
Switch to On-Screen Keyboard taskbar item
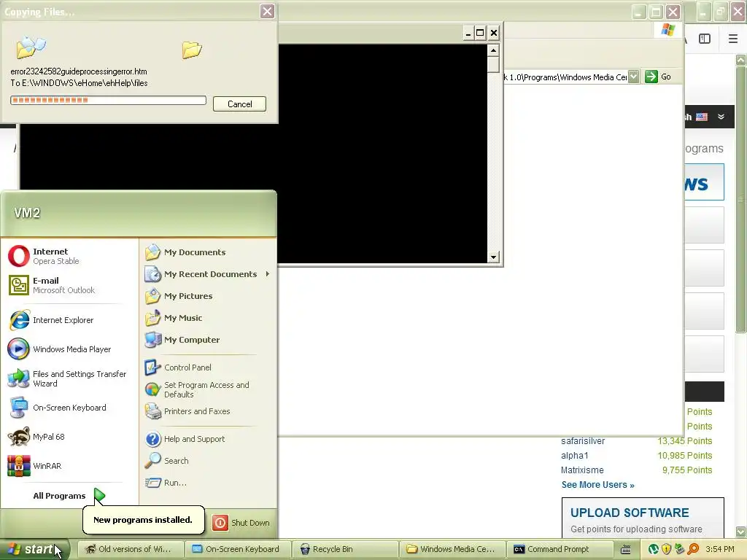coord(237,549)
